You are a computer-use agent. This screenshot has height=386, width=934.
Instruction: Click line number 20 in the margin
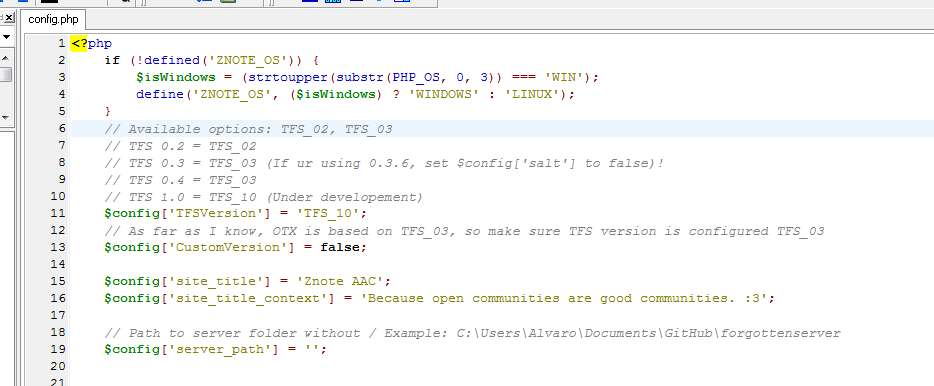[x=58, y=366]
